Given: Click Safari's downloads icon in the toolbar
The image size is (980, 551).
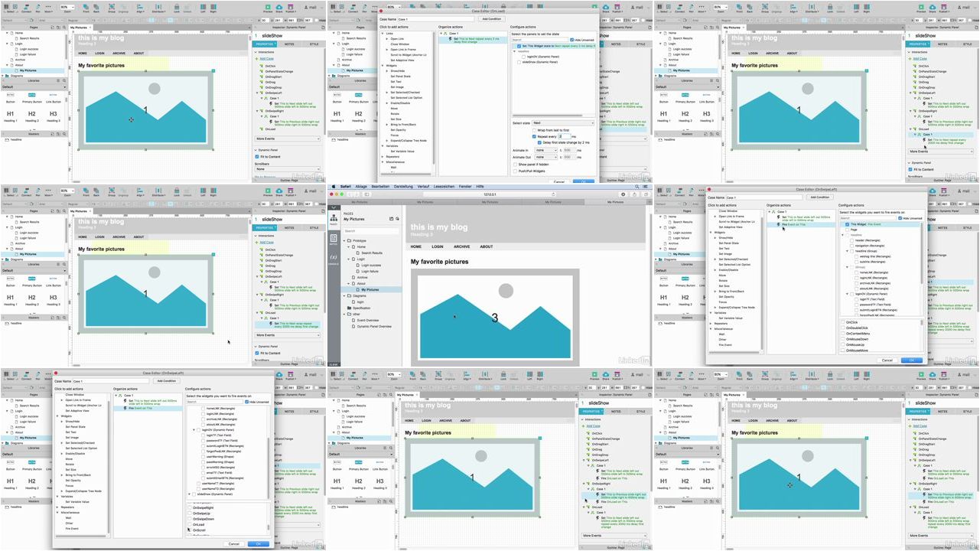Looking at the screenshot, I should (x=623, y=194).
